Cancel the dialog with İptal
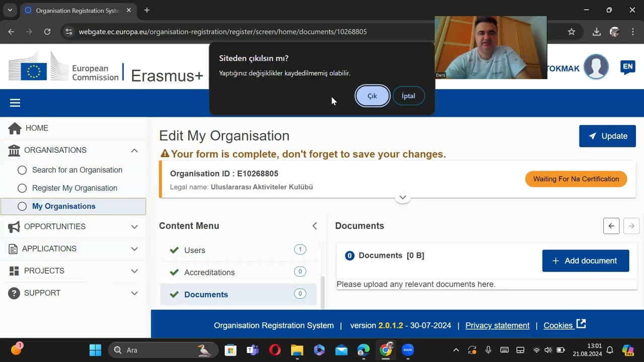Viewport: 644px width, 362px height. (408, 96)
